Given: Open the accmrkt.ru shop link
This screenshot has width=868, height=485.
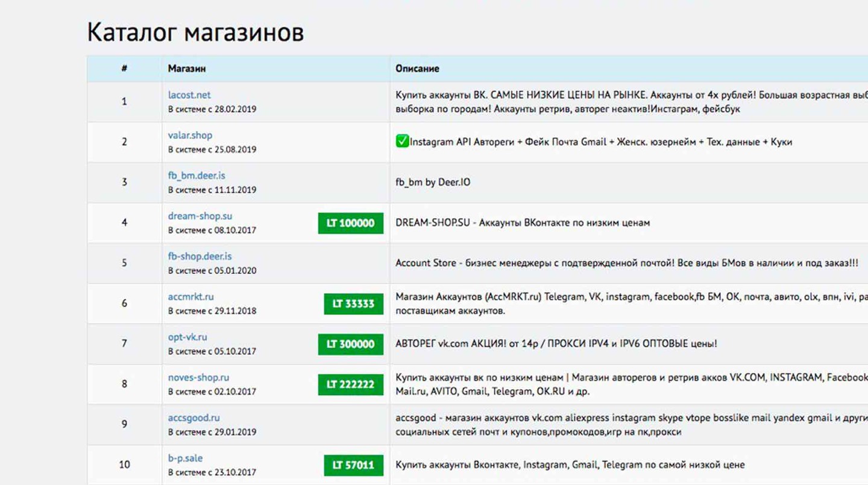Looking at the screenshot, I should point(191,297).
